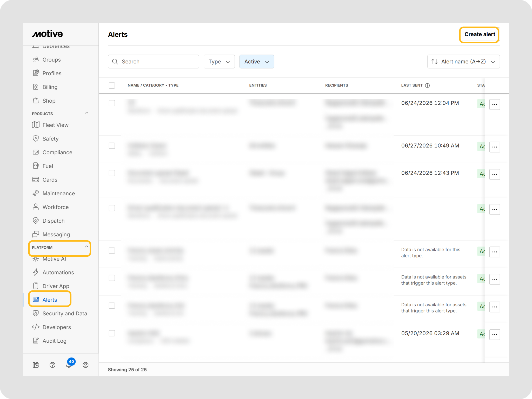The width and height of the screenshot is (532, 399).
Task: Click the map location icon in bottom bar
Action: (x=36, y=365)
